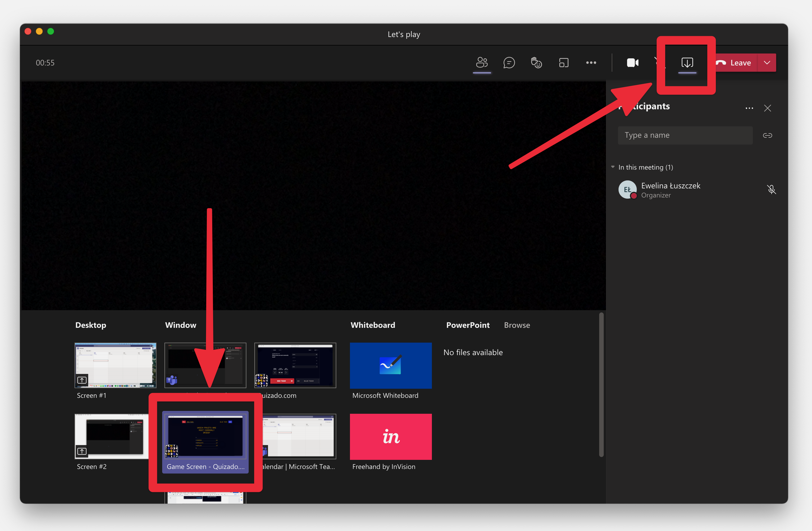Open the participants panel icon in toolbar
Image resolution: width=812 pixels, height=531 pixels.
tap(482, 63)
